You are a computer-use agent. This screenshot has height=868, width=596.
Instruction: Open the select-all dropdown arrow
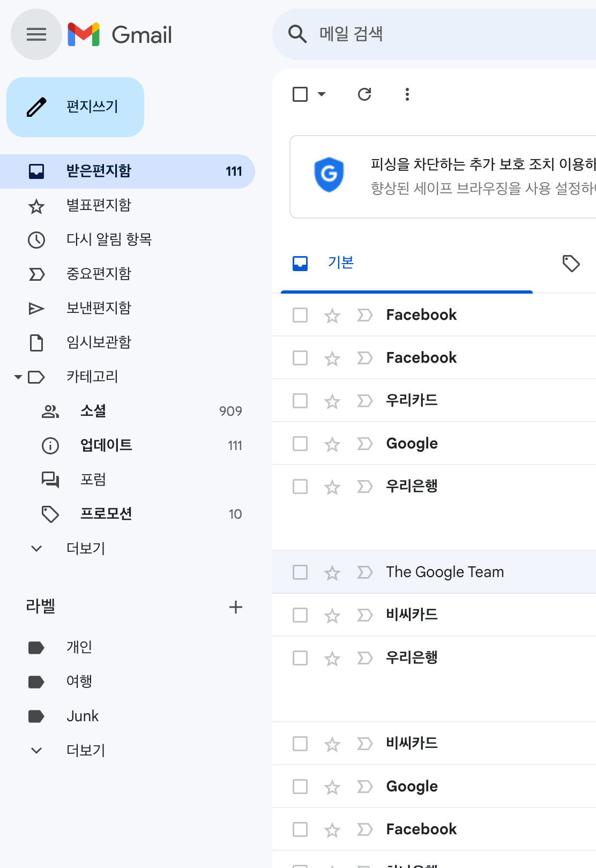click(322, 94)
